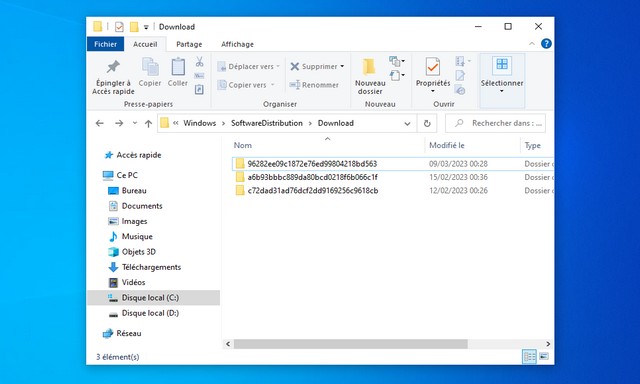Click the paste shortcut icon

pyautogui.click(x=199, y=89)
